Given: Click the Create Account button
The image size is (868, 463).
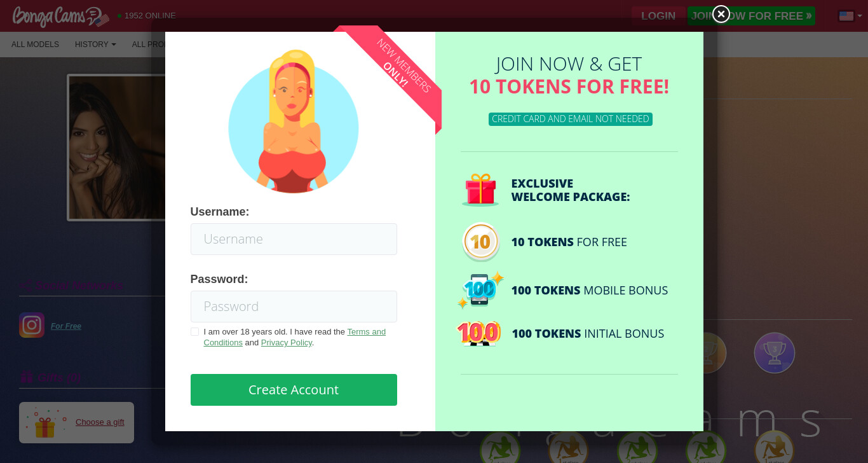Looking at the screenshot, I should tap(294, 390).
